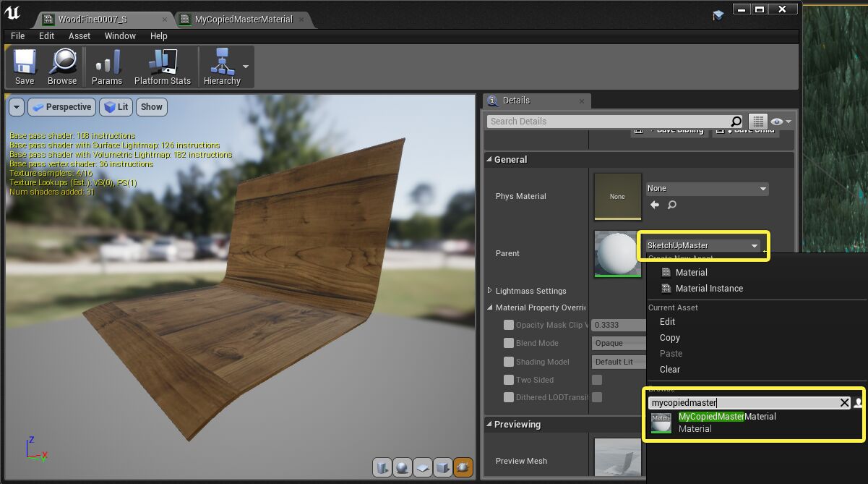Viewport: 868px width, 484px height.
Task: Select the cube preview shape icon
Action: coord(442,467)
